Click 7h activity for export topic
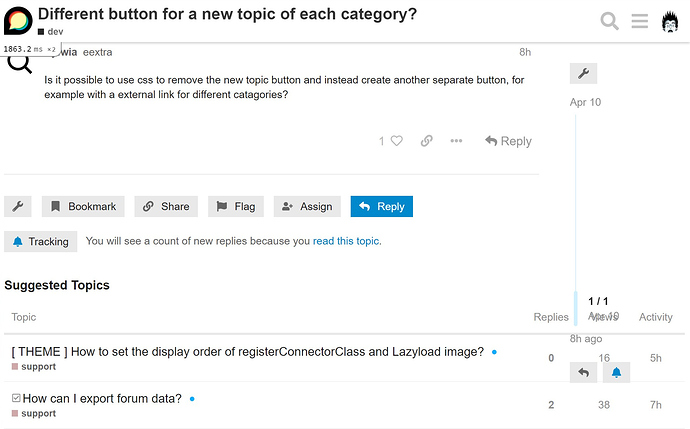The height and width of the screenshot is (429, 690). pyautogui.click(x=656, y=405)
